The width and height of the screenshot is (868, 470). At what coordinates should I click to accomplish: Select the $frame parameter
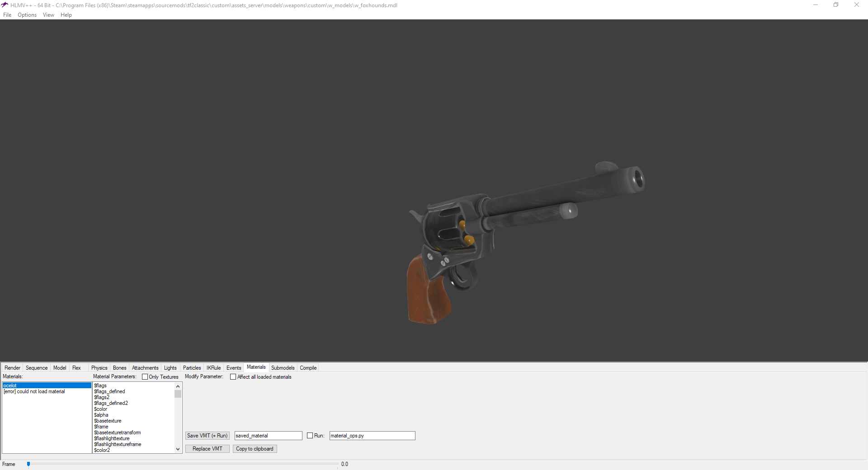[133, 427]
